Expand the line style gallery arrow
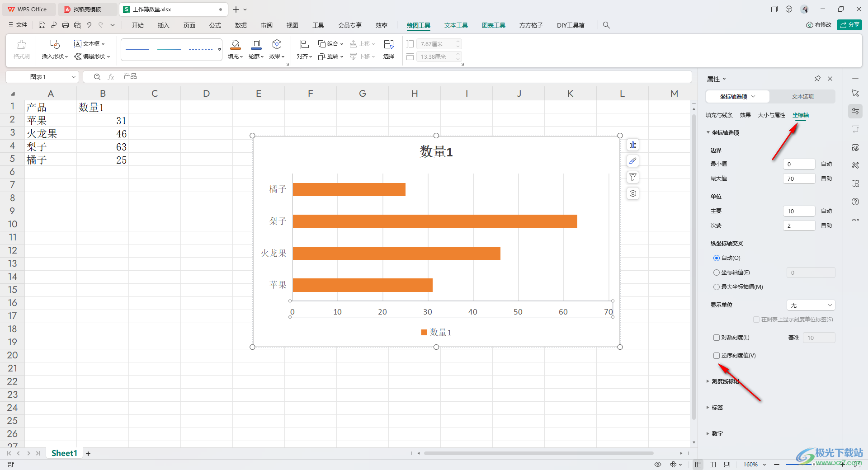This screenshot has width=868, height=470. pyautogui.click(x=220, y=49)
